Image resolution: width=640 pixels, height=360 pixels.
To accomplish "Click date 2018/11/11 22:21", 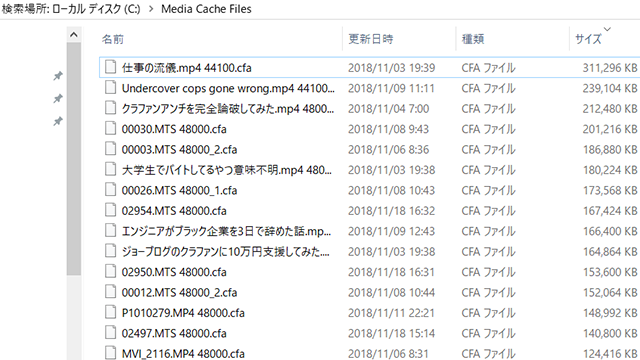I will (x=391, y=313).
